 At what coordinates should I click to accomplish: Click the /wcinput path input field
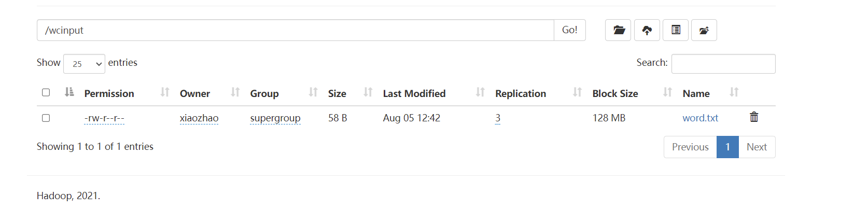click(x=295, y=30)
